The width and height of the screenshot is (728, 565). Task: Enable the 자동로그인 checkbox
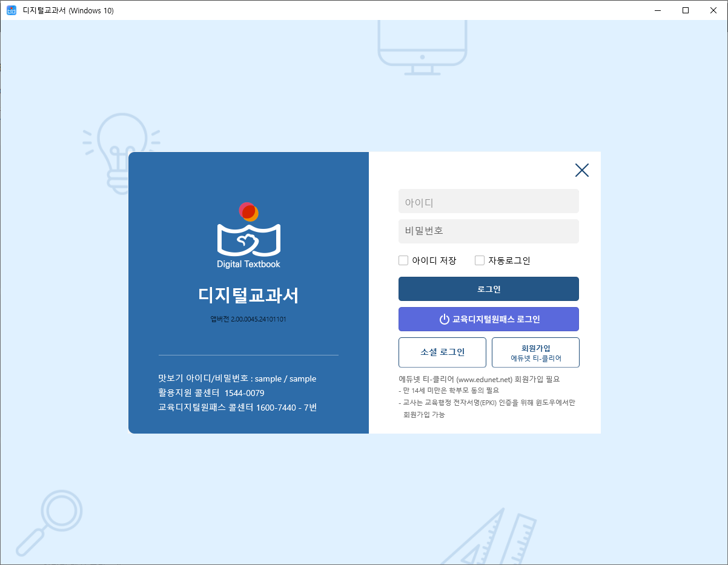480,260
